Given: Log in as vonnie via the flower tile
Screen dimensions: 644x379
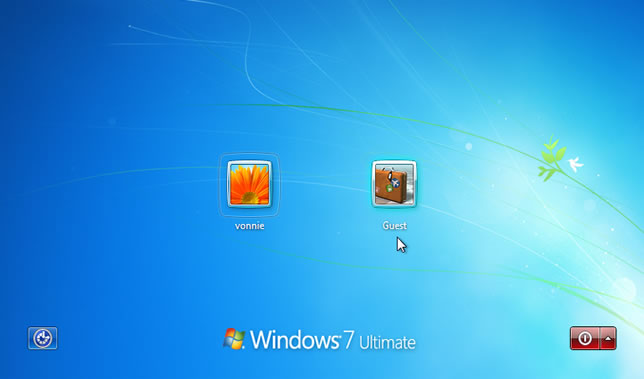Looking at the screenshot, I should [249, 184].
